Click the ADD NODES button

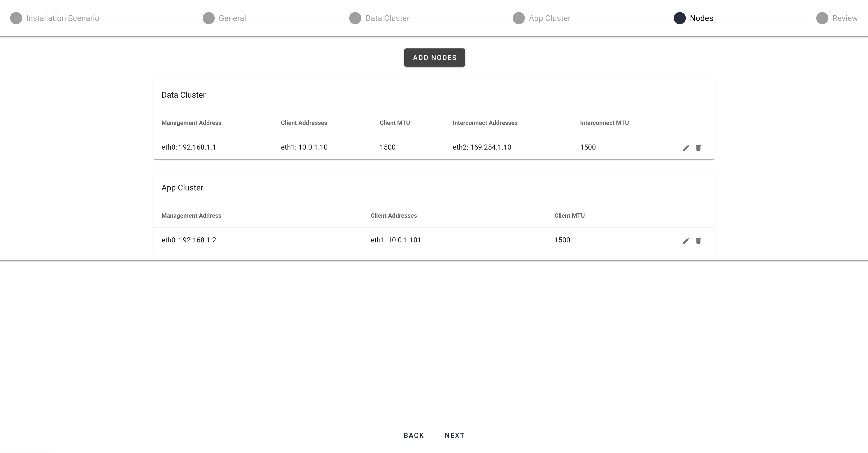click(x=435, y=58)
